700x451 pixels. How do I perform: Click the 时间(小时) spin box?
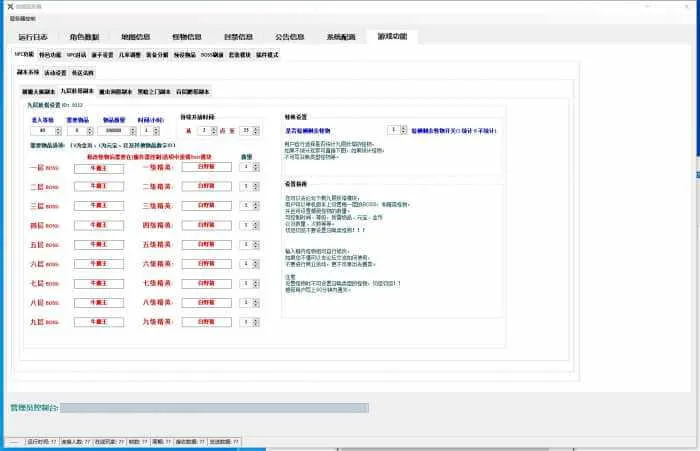[150, 131]
